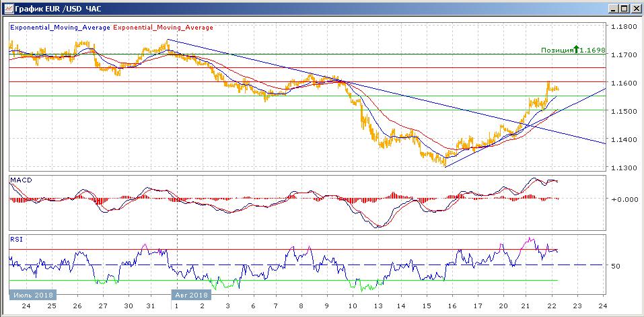The width and height of the screenshot is (644, 317).
Task: Click the MACD indicator label
Action: coord(21,180)
